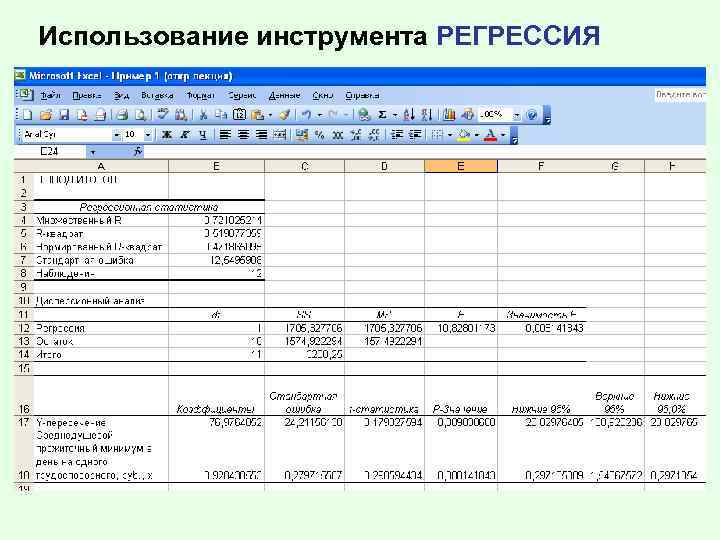
Task: Apply Merge and Center to cells
Action: click(x=280, y=135)
